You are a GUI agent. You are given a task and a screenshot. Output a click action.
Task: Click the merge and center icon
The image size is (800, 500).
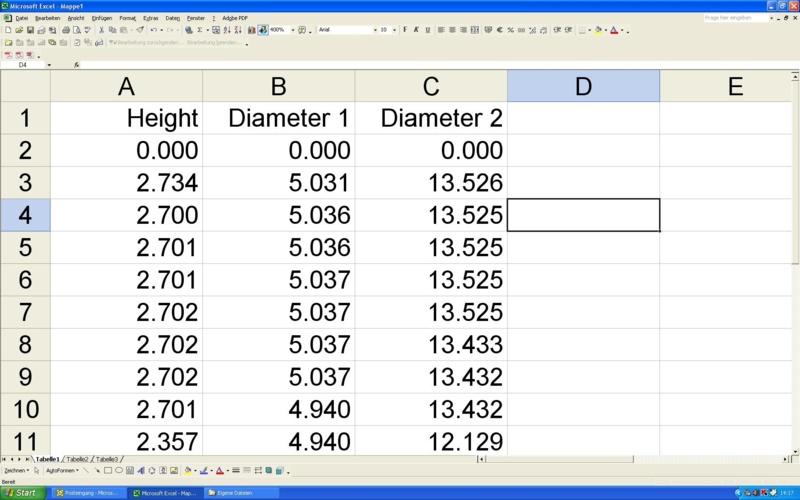click(474, 30)
